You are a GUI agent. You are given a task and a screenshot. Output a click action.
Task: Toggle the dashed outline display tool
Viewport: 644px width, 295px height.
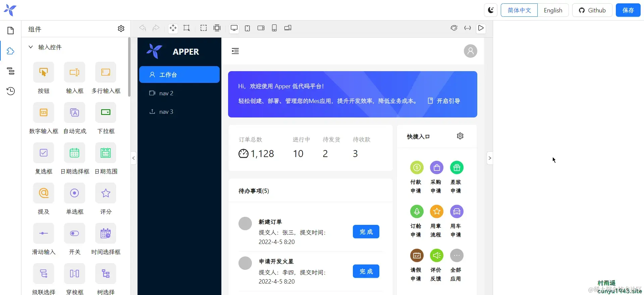tap(204, 28)
